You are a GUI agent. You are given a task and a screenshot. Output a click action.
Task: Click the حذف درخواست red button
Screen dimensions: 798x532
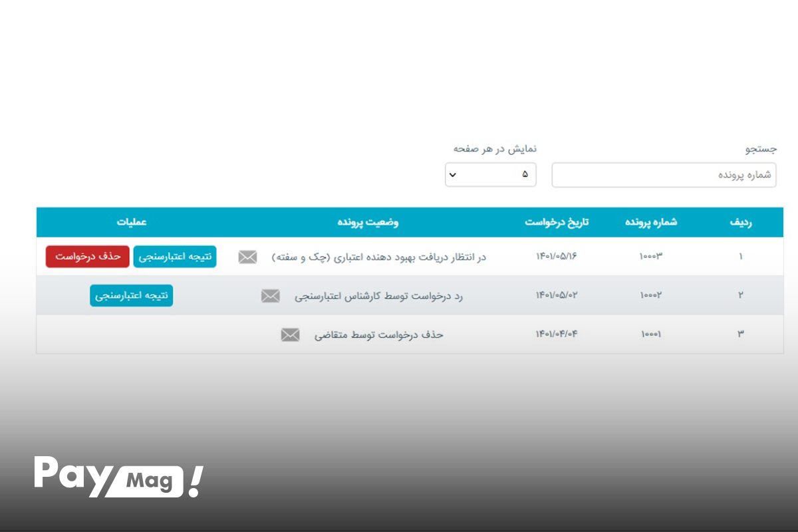pyautogui.click(x=87, y=256)
